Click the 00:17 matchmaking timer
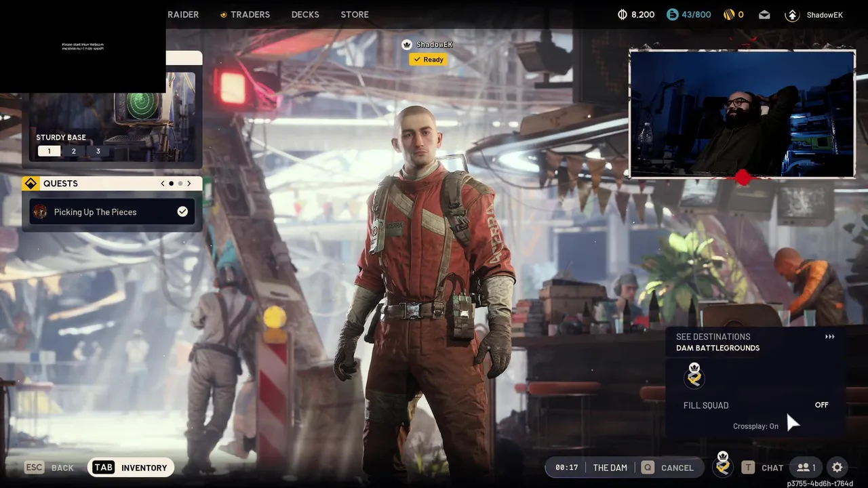868x488 pixels. 566,468
